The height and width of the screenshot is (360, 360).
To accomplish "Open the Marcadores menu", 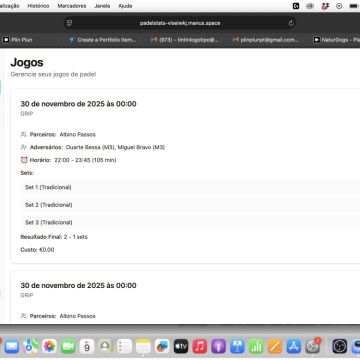I will (72, 6).
